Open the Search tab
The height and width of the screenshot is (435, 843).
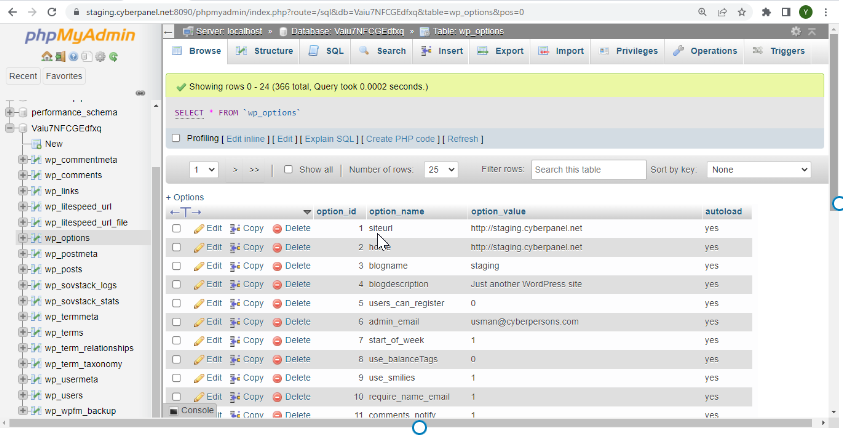coord(383,51)
